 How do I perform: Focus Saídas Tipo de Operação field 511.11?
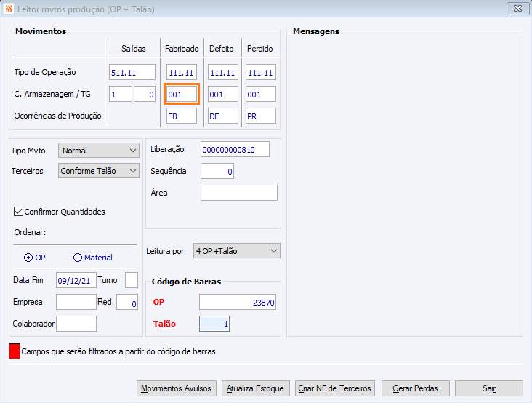(x=132, y=72)
